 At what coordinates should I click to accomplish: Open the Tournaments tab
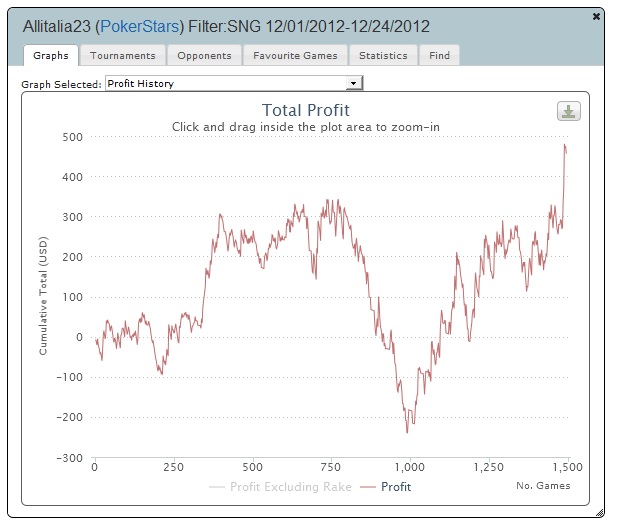pos(124,56)
